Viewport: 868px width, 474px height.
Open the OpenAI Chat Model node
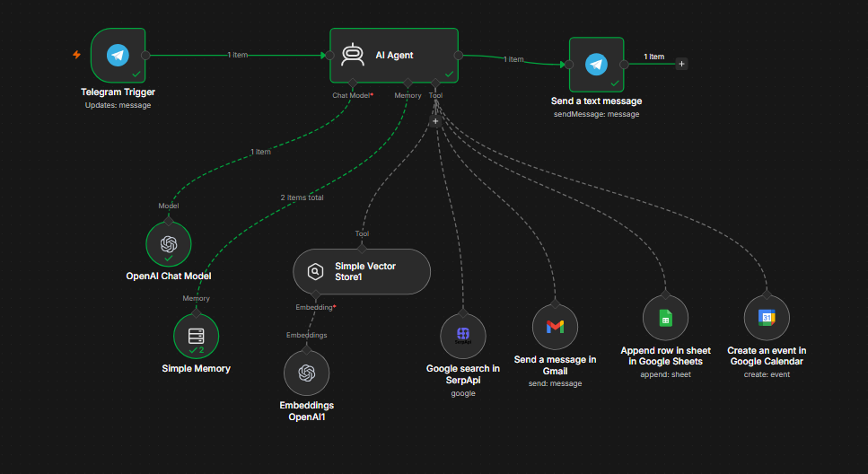point(169,244)
